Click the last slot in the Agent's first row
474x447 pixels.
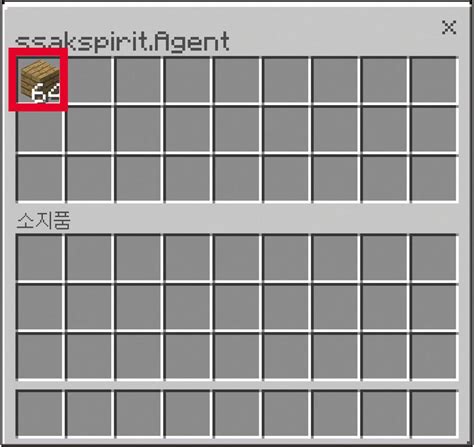point(433,81)
